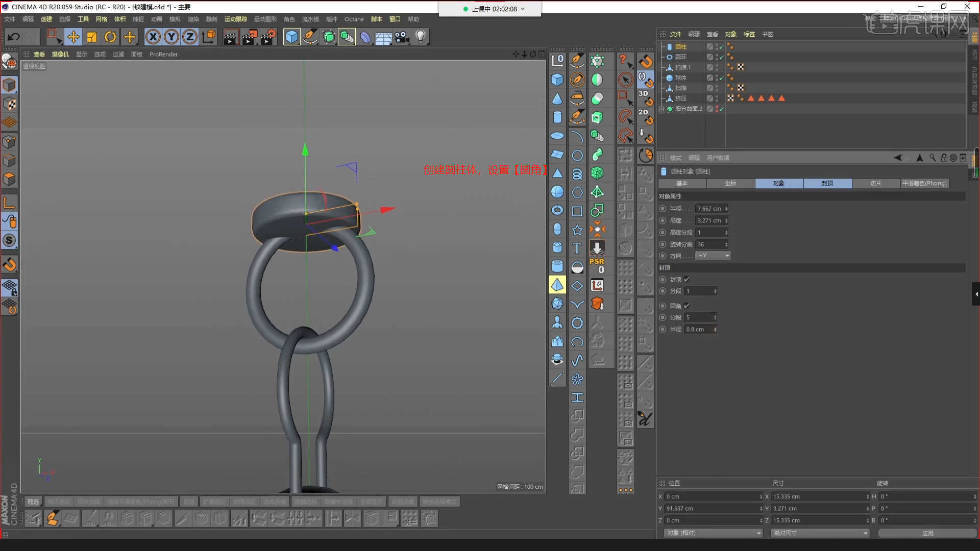This screenshot has width=980, height=551.
Task: Click the Y position 91.537 cm field
Action: click(712, 508)
